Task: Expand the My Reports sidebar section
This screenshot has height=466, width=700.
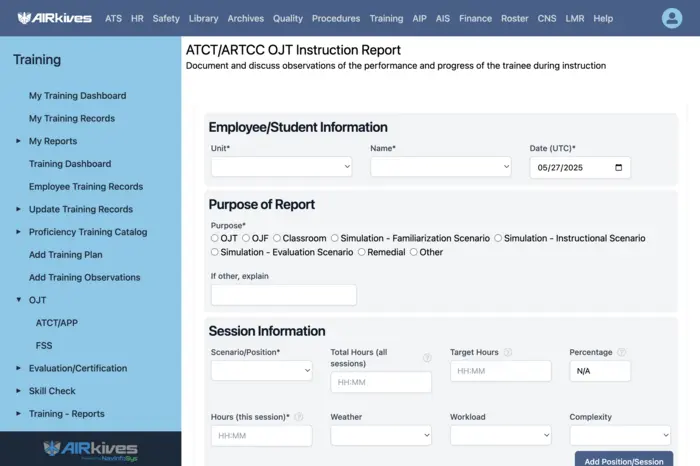Action: (x=19, y=141)
